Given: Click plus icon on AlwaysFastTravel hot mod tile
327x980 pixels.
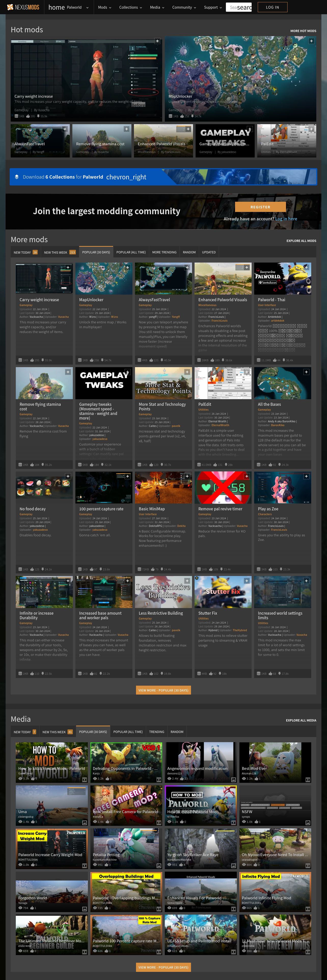Looking at the screenshot, I should pyautogui.click(x=65, y=129).
